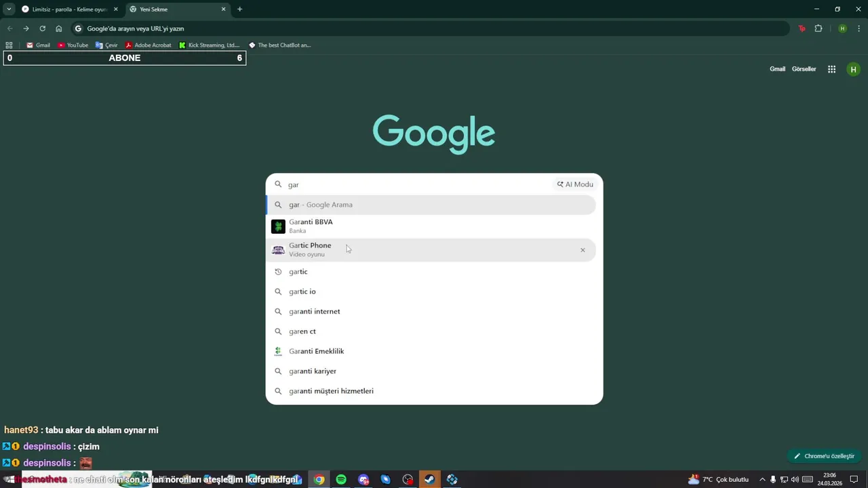Open Adobe Acrobat bookmark
This screenshot has width=868, height=488.
(x=148, y=45)
